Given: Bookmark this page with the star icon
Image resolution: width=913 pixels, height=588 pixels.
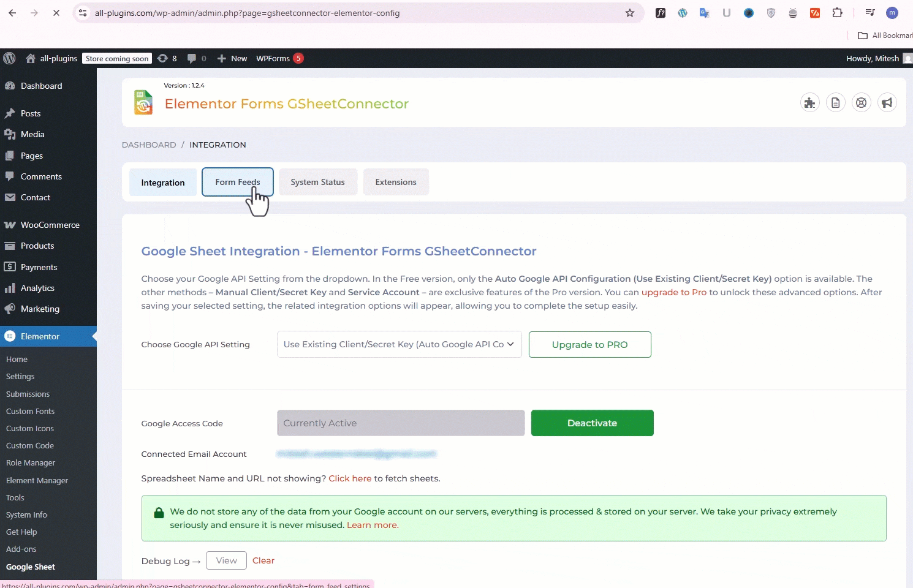Looking at the screenshot, I should click(630, 13).
